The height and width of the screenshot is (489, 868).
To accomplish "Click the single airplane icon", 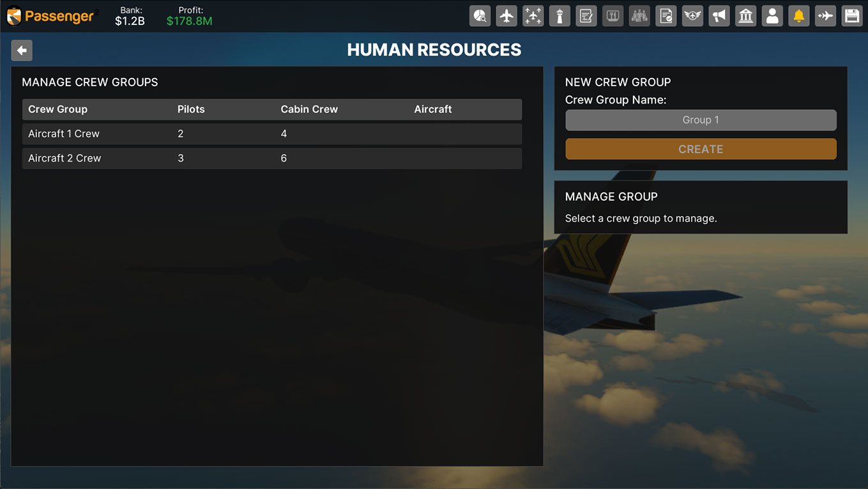I will (506, 16).
